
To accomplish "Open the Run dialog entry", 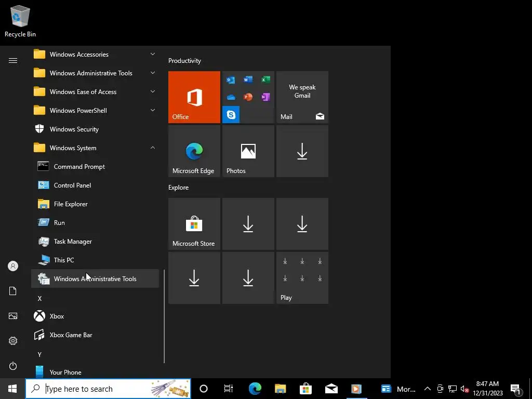I will (95, 222).
